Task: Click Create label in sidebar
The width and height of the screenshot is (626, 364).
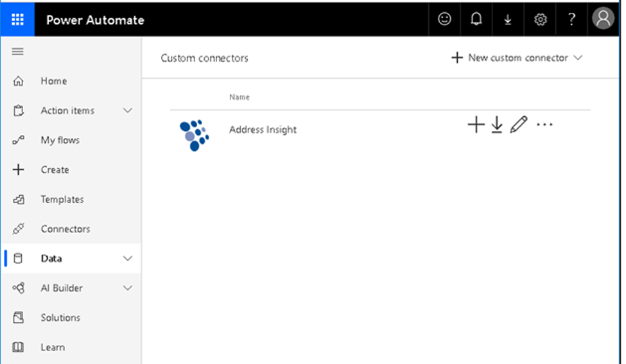Action: tap(55, 169)
